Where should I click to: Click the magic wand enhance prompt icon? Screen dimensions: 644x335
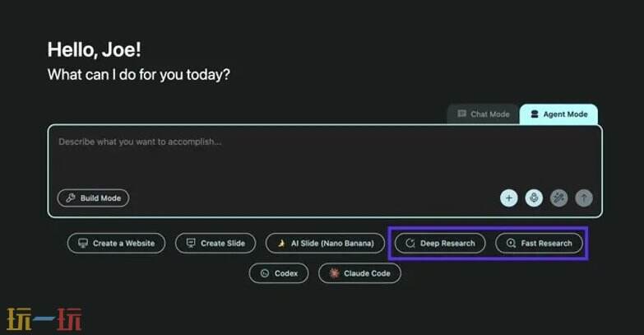(x=558, y=198)
